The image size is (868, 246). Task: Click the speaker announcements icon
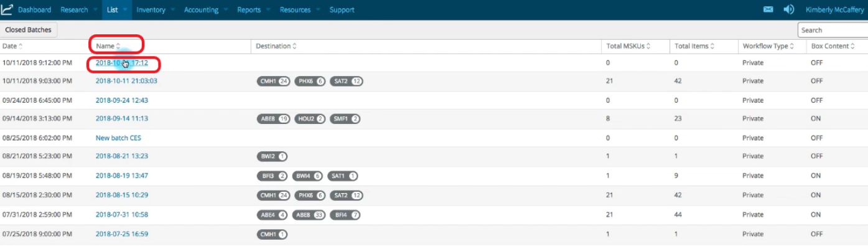788,9
